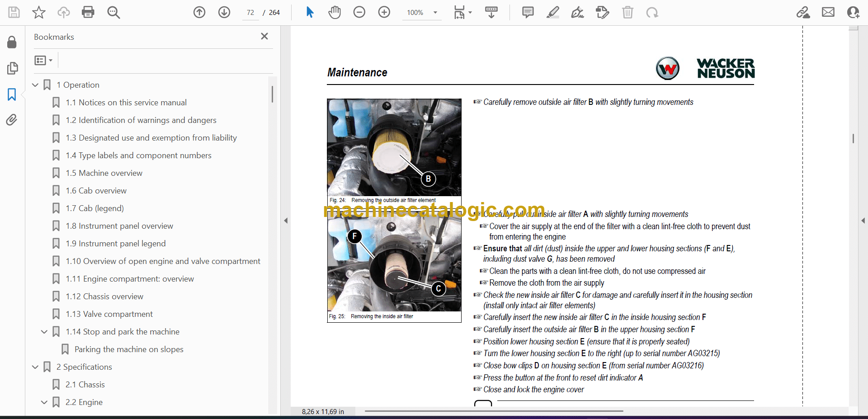The image size is (868, 419).
Task: Toggle the Bookmarks panel in sidebar
Action: [12, 94]
